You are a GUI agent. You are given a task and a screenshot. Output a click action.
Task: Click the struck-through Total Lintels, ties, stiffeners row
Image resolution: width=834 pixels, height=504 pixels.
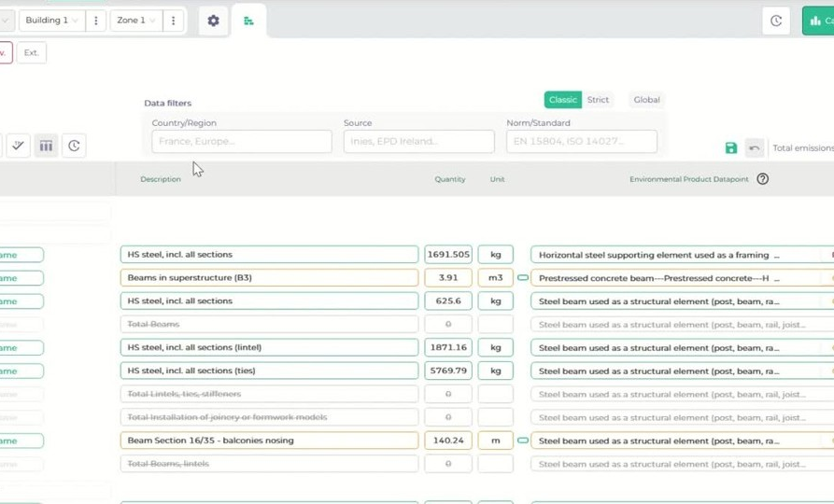(x=269, y=394)
